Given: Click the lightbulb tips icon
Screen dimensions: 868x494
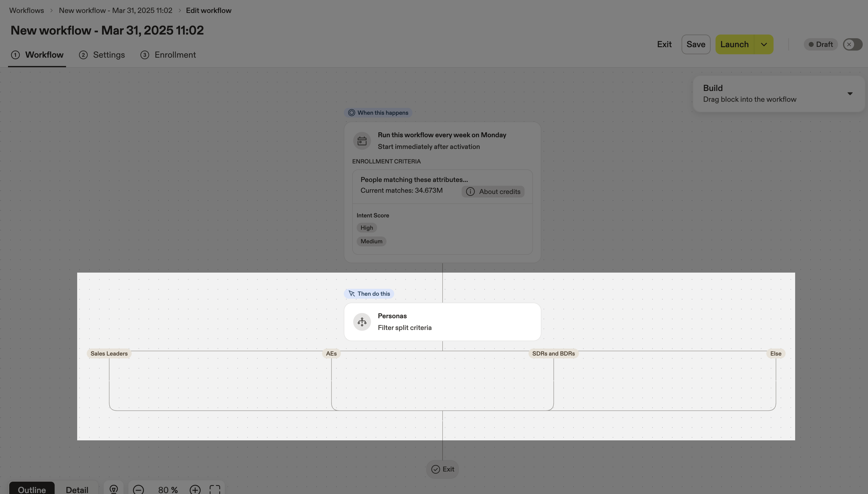Looking at the screenshot, I should pyautogui.click(x=113, y=489).
